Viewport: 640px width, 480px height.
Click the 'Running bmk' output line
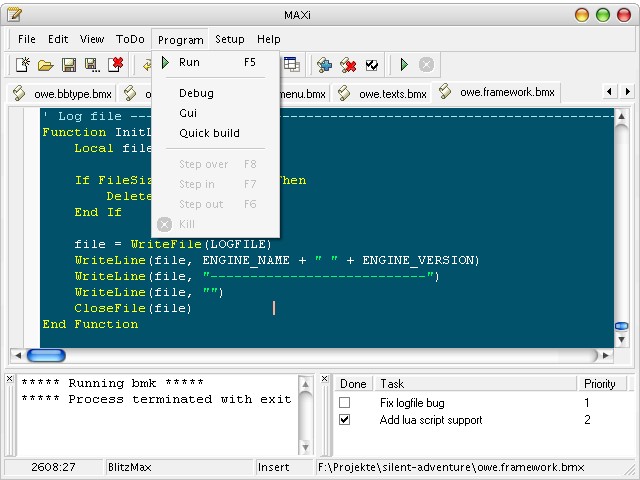(x=112, y=383)
